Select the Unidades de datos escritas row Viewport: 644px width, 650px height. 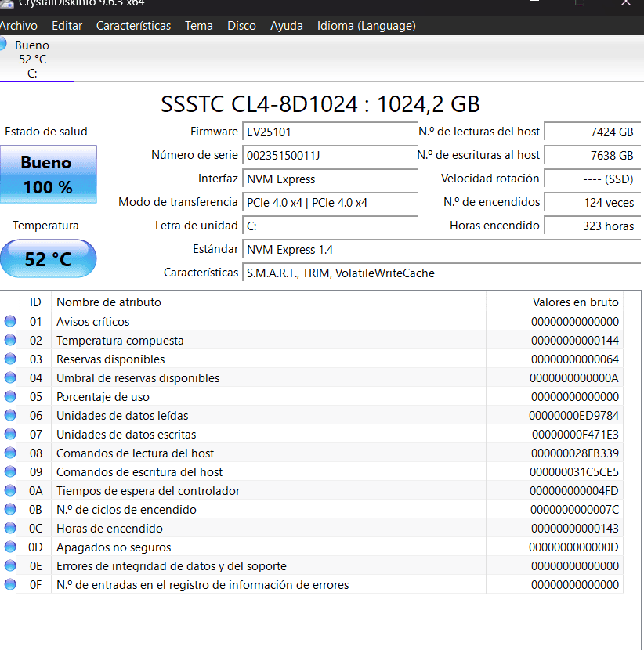click(312, 434)
